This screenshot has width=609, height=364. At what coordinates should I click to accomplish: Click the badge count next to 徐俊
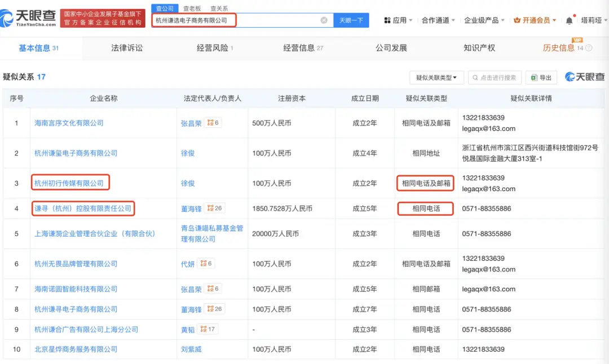[x=213, y=153]
